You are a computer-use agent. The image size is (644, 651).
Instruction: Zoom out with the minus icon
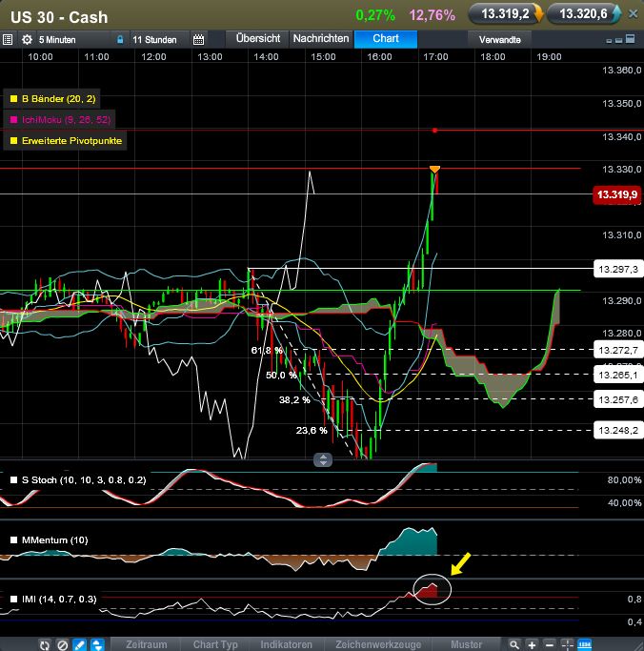[550, 644]
